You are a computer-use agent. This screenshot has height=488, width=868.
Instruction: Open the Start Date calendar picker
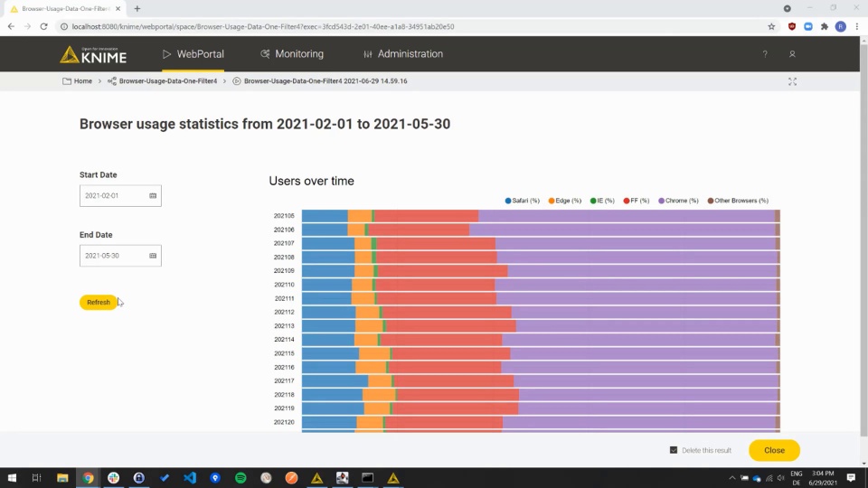(153, 195)
